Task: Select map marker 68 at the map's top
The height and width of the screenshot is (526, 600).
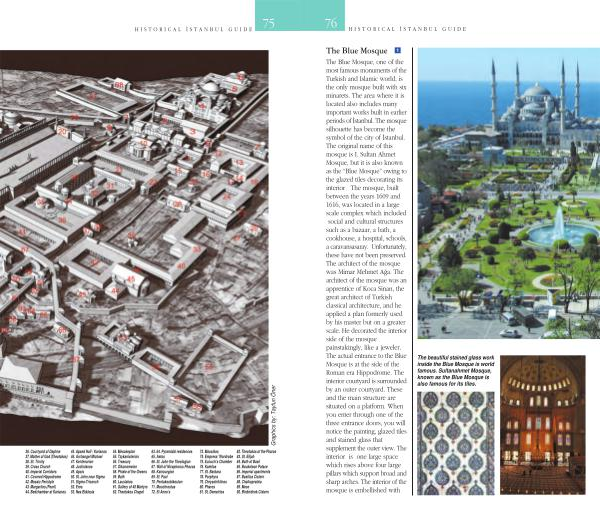Action: [119, 87]
